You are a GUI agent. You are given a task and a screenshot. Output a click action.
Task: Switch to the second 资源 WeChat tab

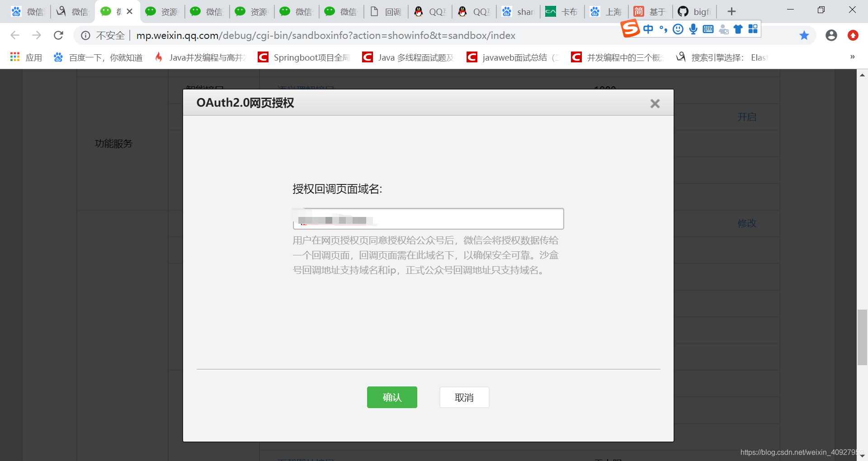[251, 11]
